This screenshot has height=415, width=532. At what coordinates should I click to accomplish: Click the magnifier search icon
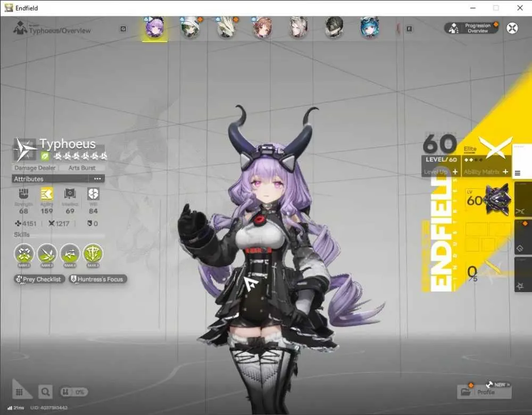45,392
